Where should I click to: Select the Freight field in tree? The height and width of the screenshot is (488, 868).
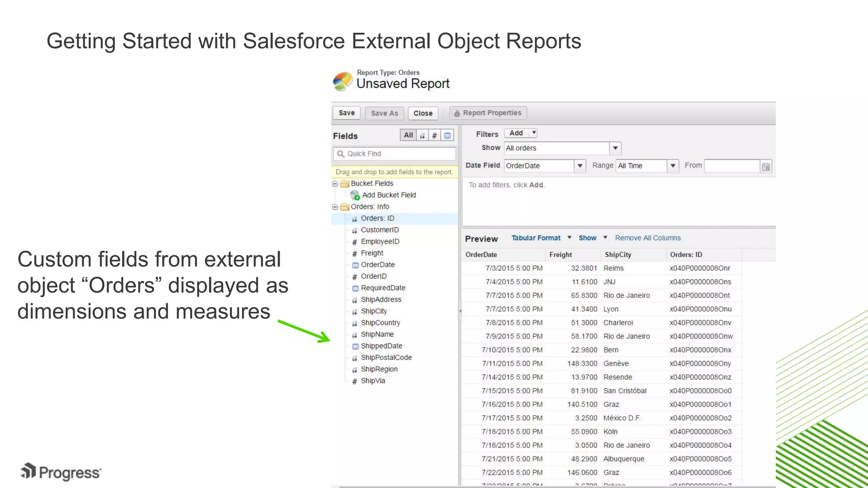pos(372,253)
